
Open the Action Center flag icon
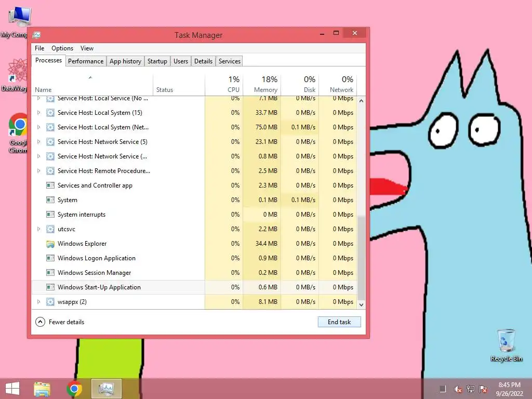click(x=483, y=389)
